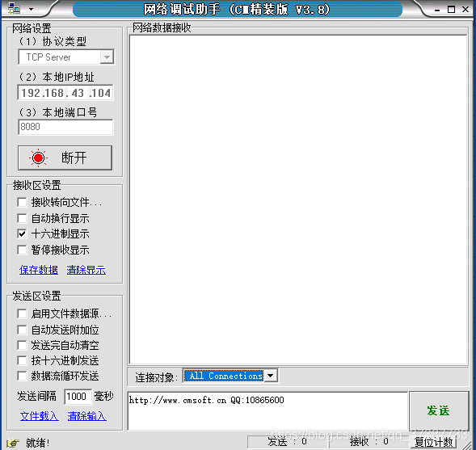Click the 就绪! status text
The height and width of the screenshot is (450, 476).
[x=38, y=443]
